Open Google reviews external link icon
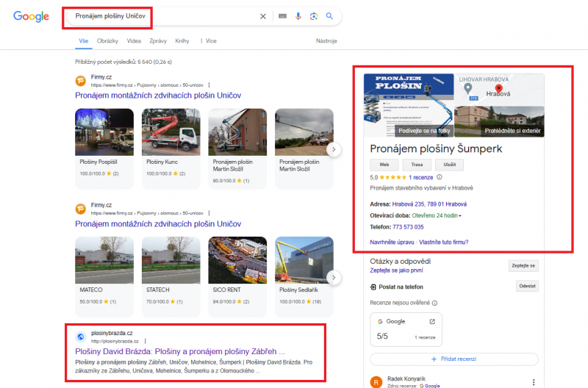Screen dimensions: 588x388 [432, 322]
